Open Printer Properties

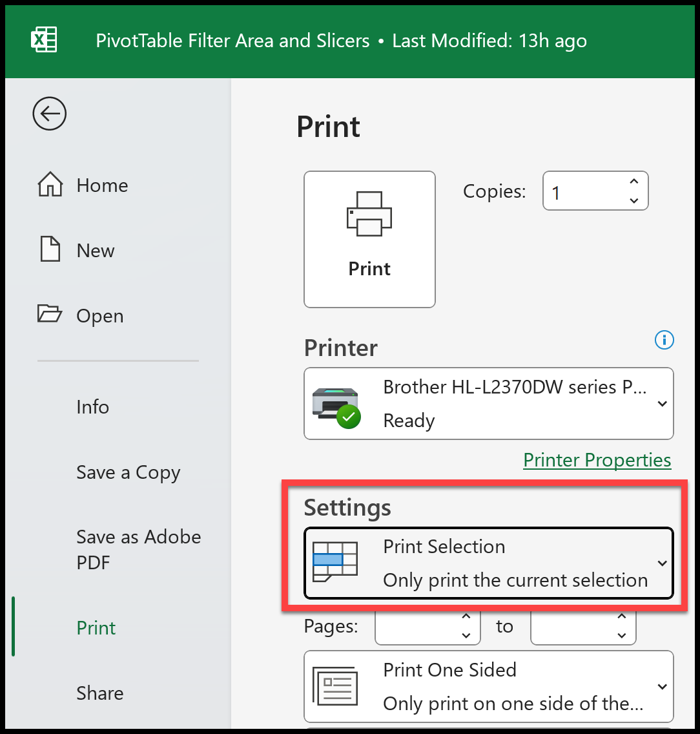coord(597,460)
